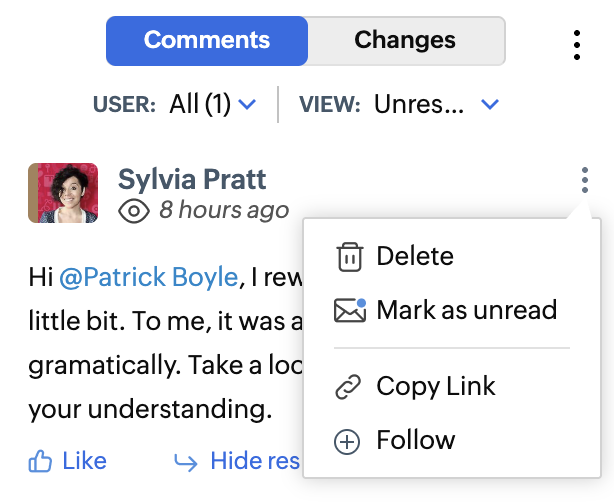Click the envelope icon for Mark as unread

(x=349, y=310)
